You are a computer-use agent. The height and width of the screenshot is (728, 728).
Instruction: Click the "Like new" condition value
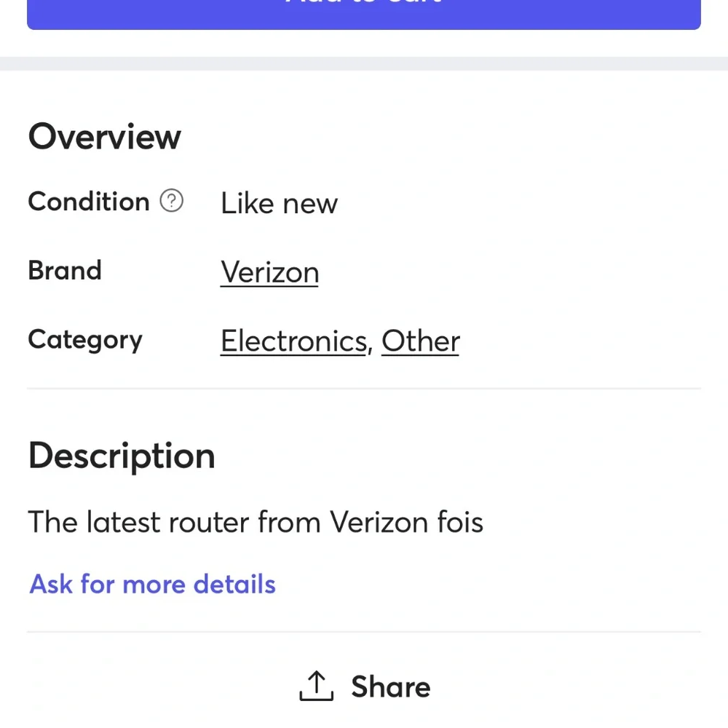pyautogui.click(x=279, y=203)
